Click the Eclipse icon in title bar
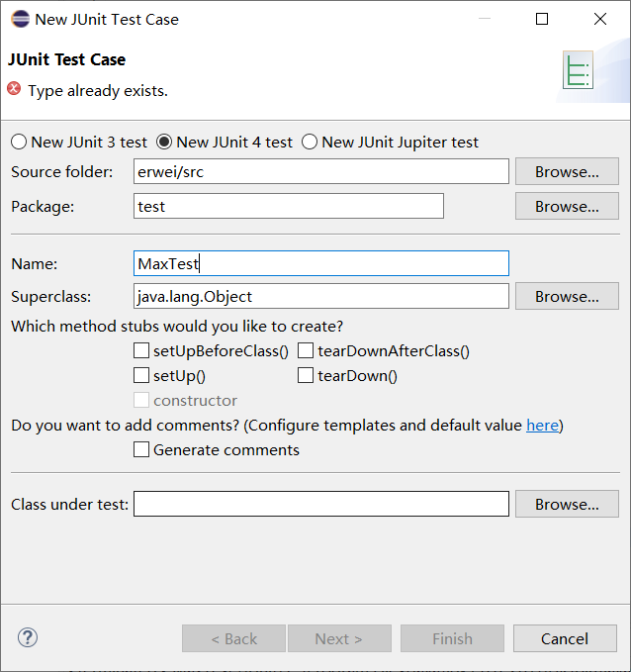Viewport: 631px width, 672px height. pyautogui.click(x=20, y=19)
